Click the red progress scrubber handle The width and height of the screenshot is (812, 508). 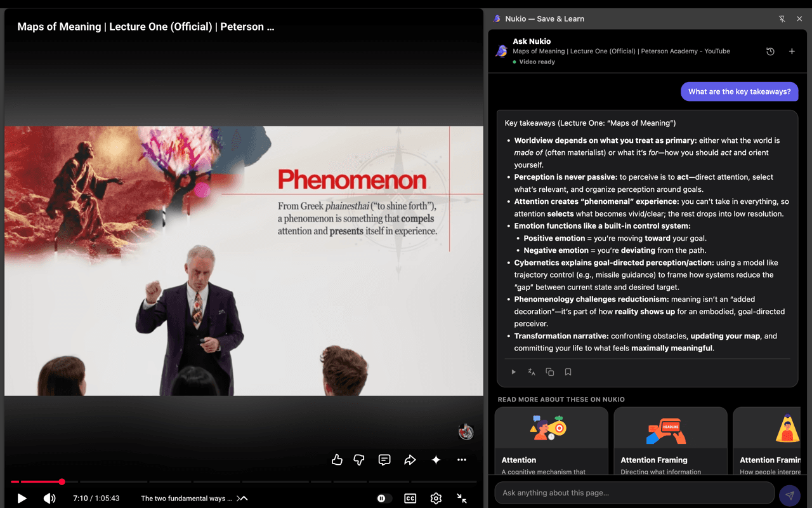point(62,482)
